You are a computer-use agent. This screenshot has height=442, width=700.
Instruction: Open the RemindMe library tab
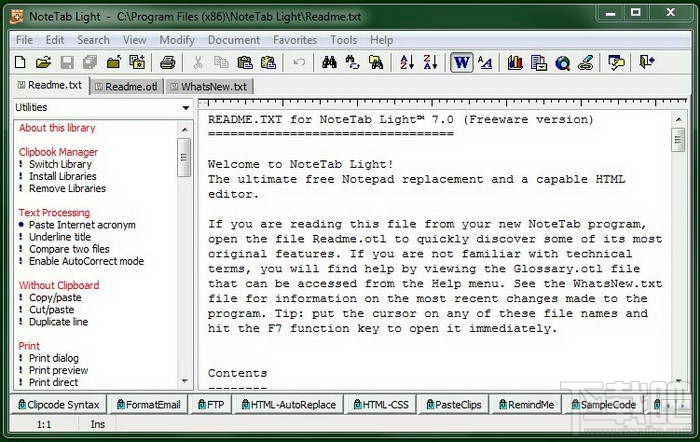[526, 405]
